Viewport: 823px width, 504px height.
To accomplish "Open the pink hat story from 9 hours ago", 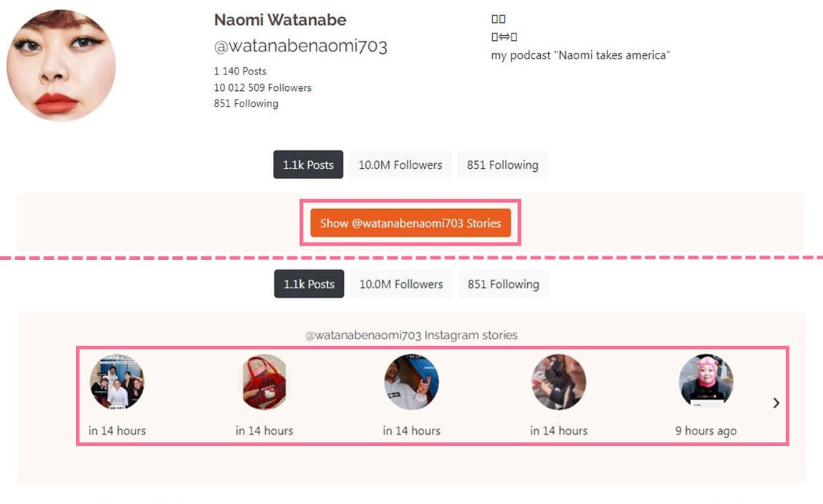I will tap(706, 382).
